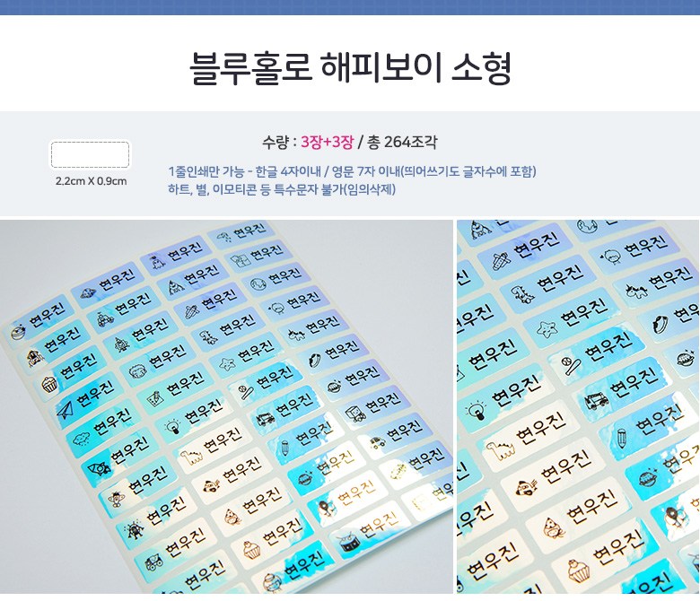Select the unicorn icon in the close-up photo
Viewport: 700px width, 601px height.
point(636,292)
